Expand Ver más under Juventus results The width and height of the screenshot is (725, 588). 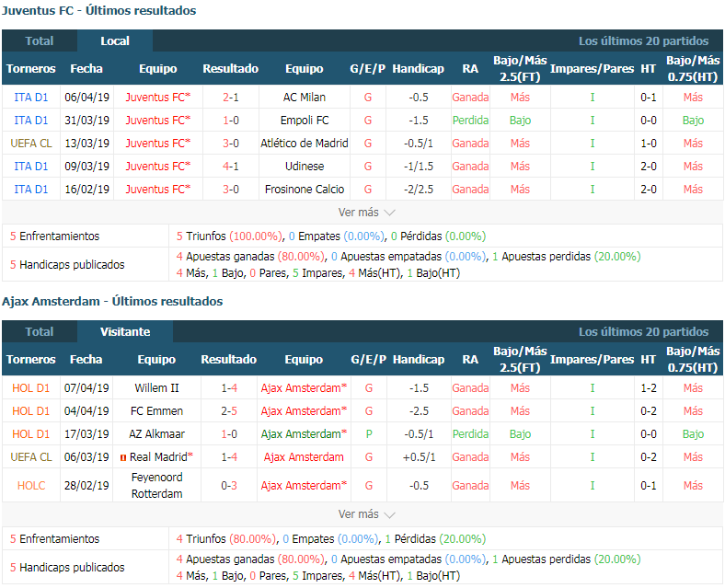coord(366,213)
